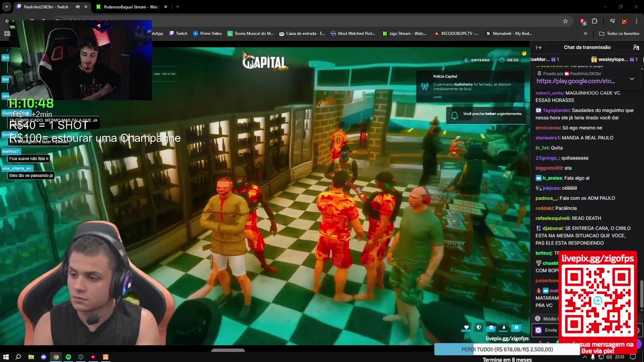Open the BECODOBOPE.TV bookmark
Viewport: 644px width, 362px height.
tap(456, 34)
